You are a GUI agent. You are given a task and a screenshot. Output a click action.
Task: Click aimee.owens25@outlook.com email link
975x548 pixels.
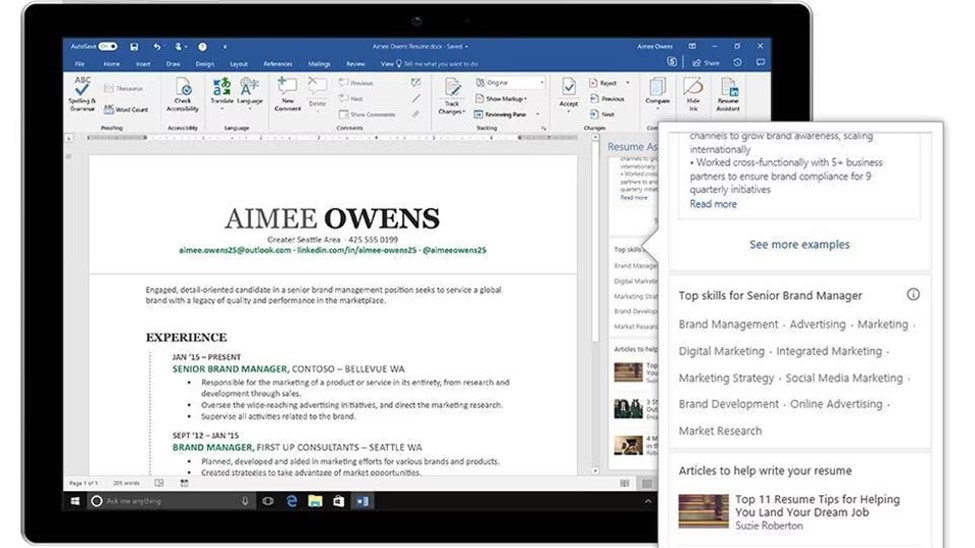tap(235, 250)
